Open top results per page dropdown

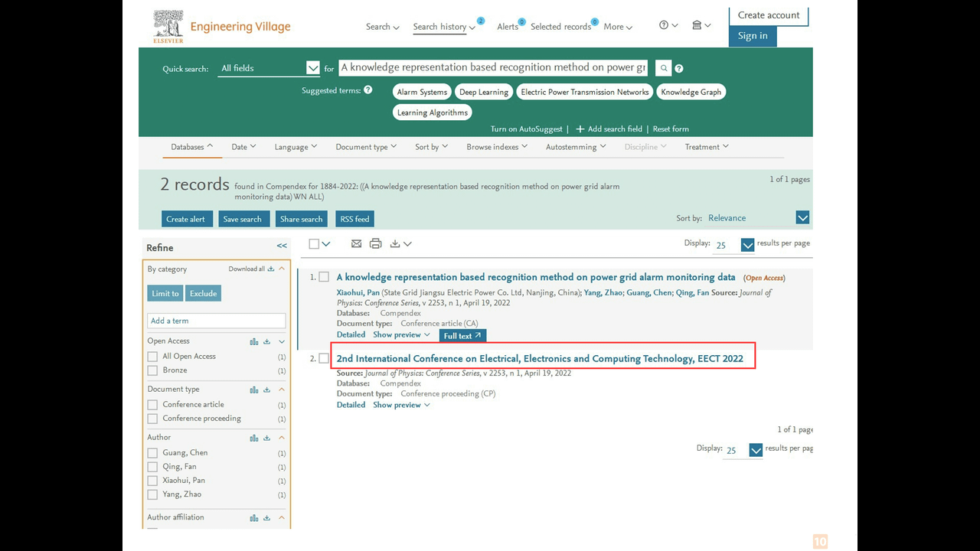(x=748, y=245)
